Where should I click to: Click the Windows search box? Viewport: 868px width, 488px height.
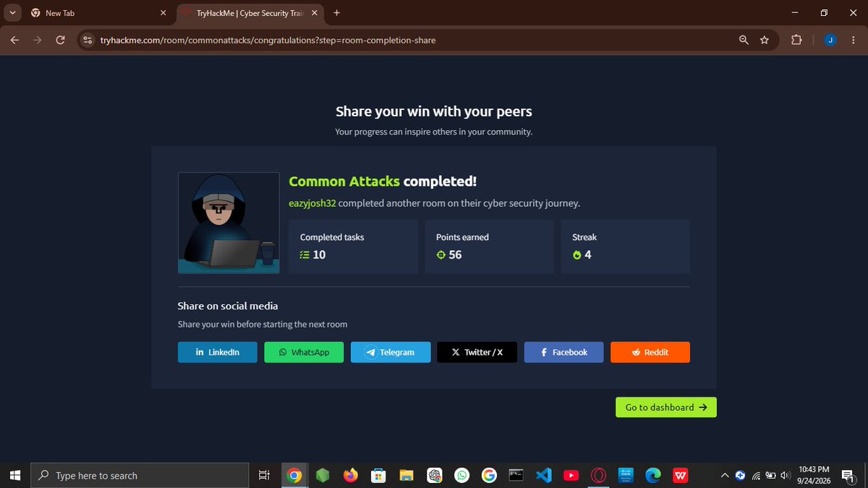click(140, 476)
